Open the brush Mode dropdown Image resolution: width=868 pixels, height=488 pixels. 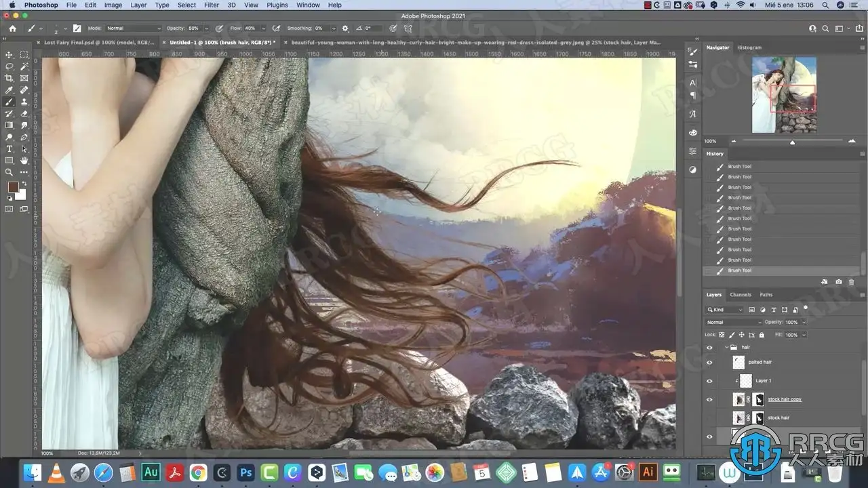click(x=134, y=28)
